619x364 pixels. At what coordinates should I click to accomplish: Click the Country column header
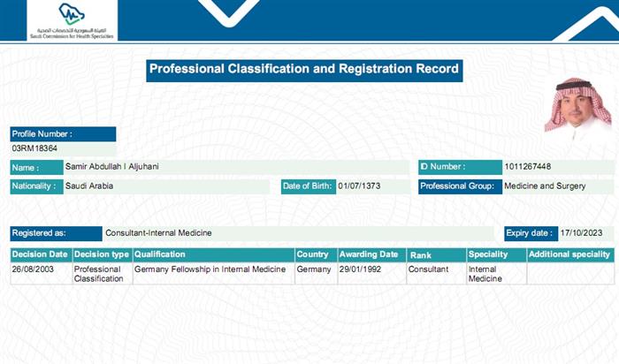pyautogui.click(x=317, y=254)
